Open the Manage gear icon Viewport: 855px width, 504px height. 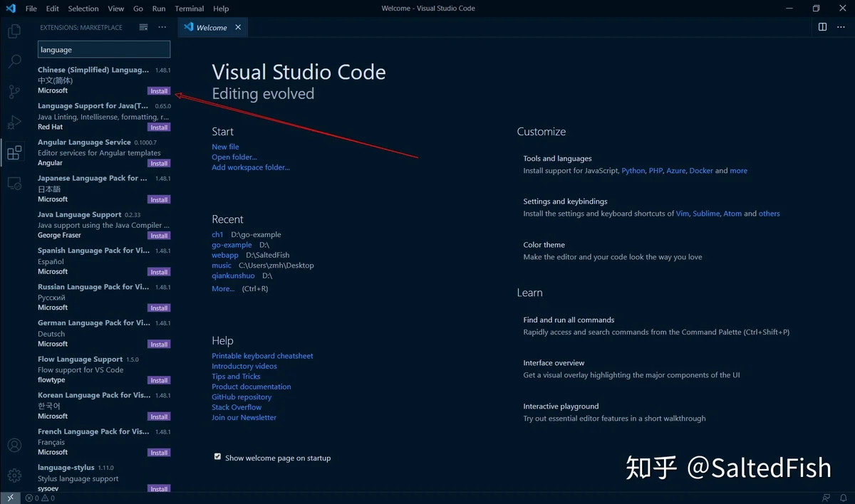[14, 476]
